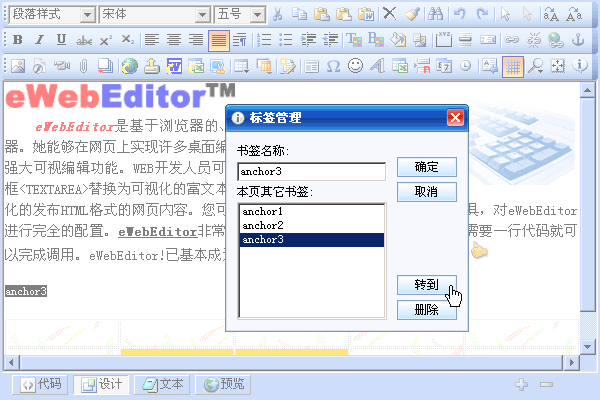Click the 转到 Go To button

(427, 285)
